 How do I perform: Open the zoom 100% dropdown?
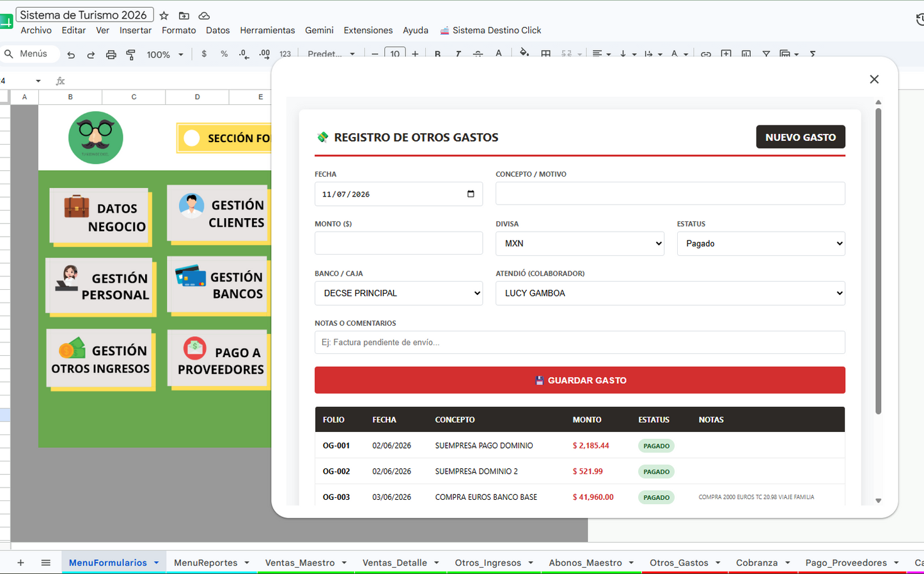coord(165,55)
